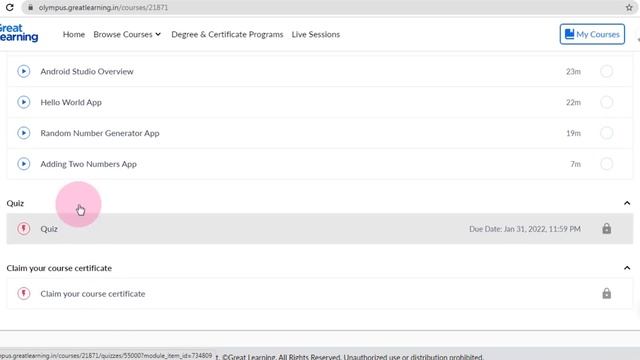Open the Adding Two Numbers App lesson
This screenshot has width=640, height=360.
click(x=89, y=164)
